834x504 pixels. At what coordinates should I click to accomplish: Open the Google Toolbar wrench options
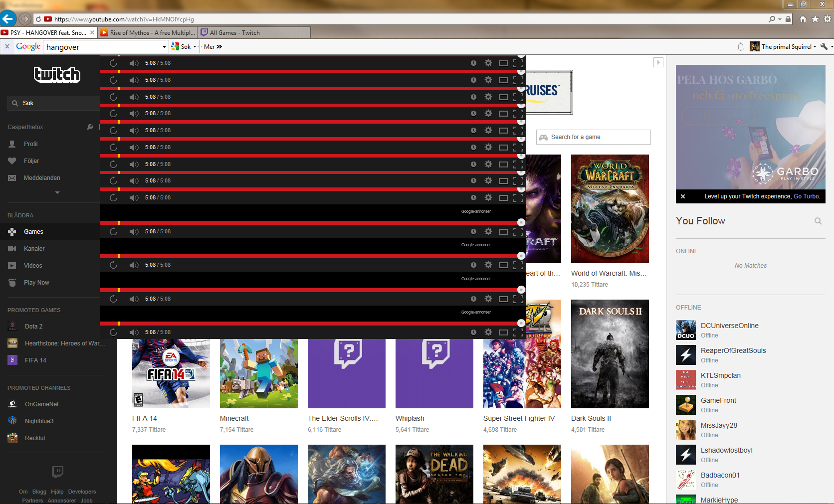(824, 47)
